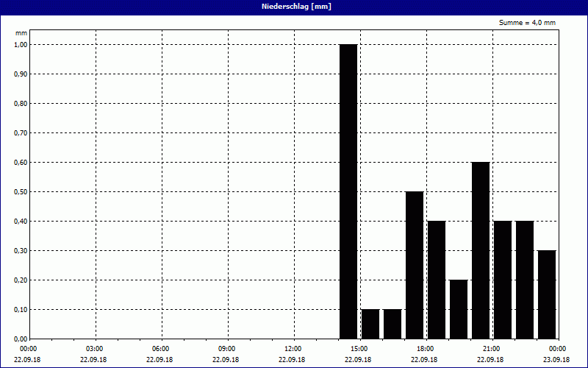Click the last 0,30 mm bar
The height and width of the screenshot is (368, 588).
coord(547,294)
